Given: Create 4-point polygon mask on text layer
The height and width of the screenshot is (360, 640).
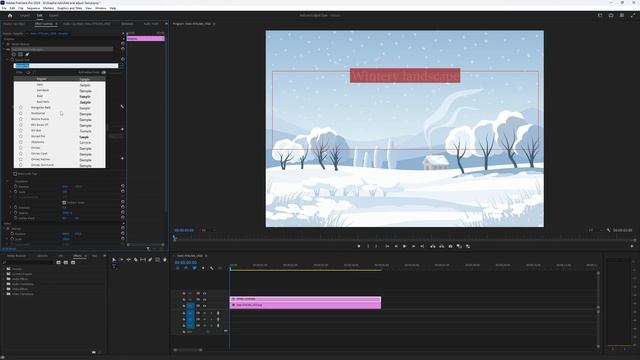Looking at the screenshot, I should coord(20,54).
